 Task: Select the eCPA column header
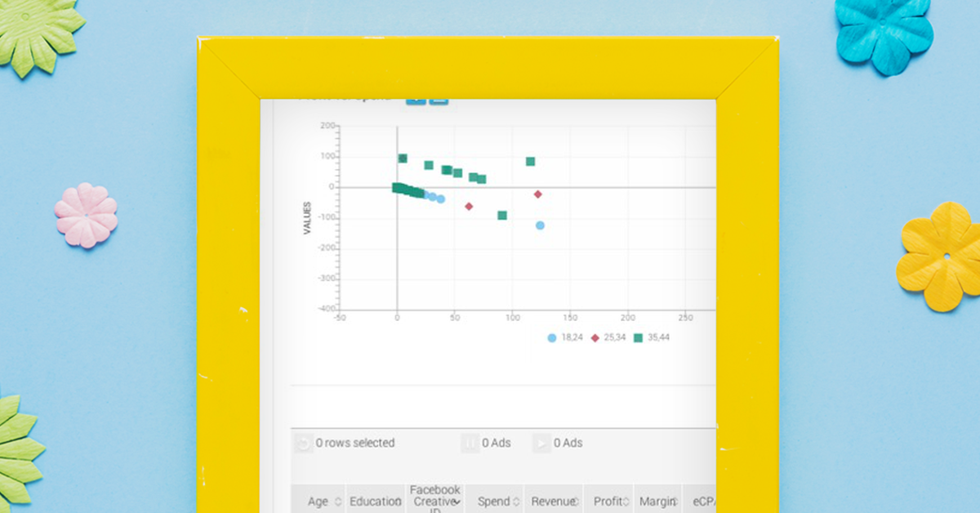click(704, 501)
